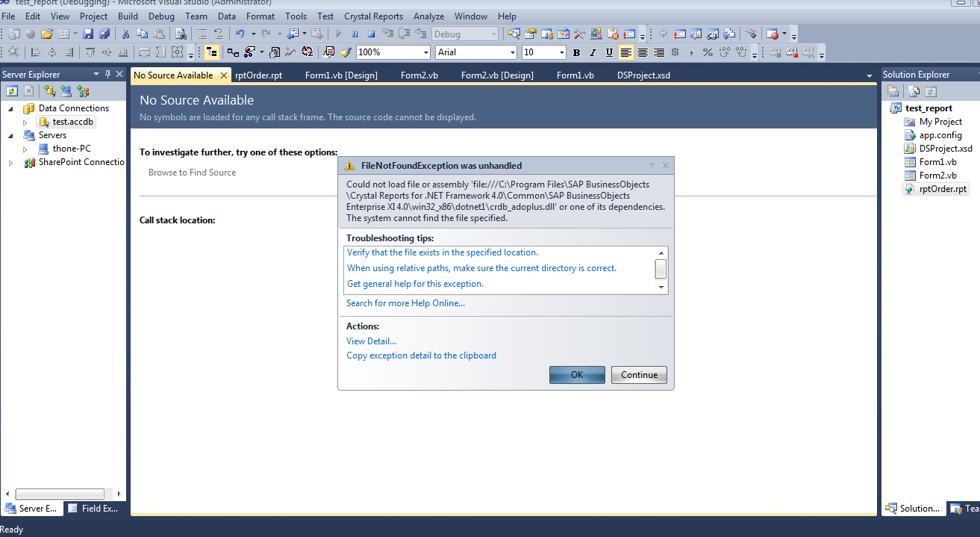Viewport: 980px width, 537px height.
Task: Open the Analyze menu
Action: (428, 16)
